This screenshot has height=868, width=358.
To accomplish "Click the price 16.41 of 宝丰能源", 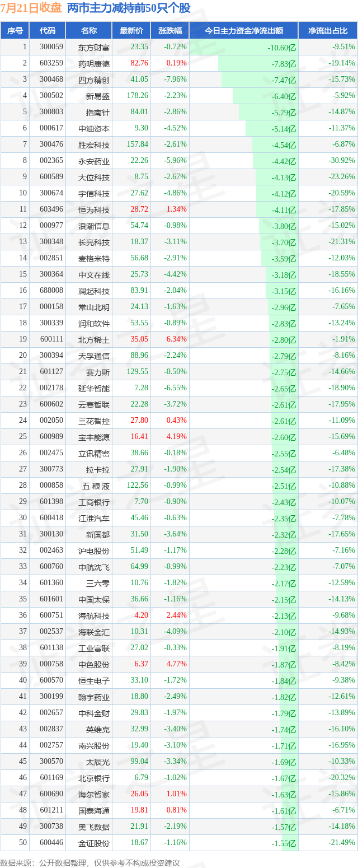I will coord(139,437).
